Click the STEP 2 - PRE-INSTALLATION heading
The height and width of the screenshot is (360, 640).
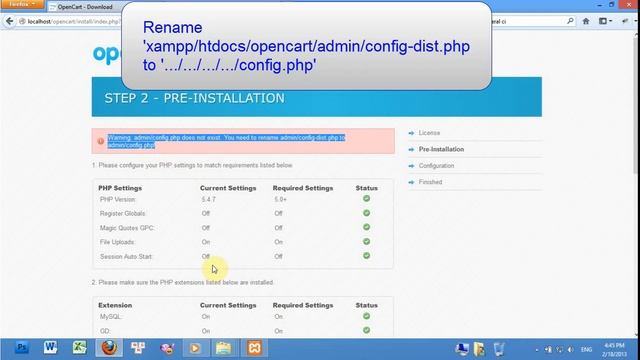(194, 98)
